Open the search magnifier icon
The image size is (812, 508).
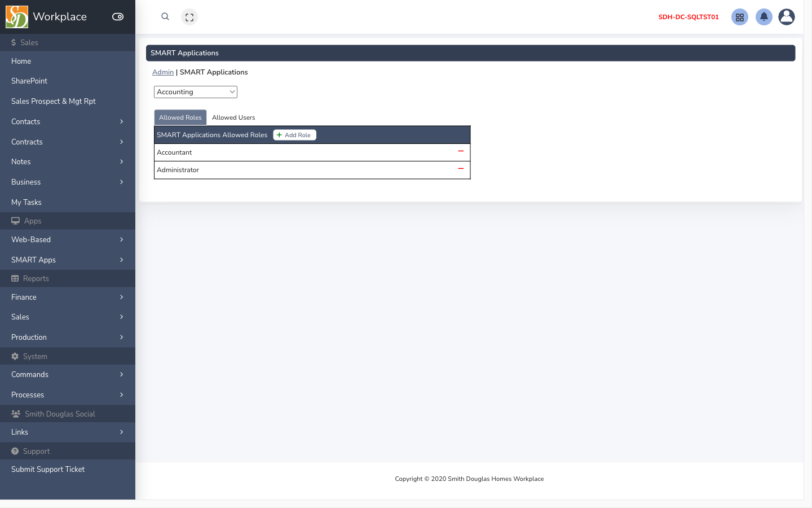point(165,17)
